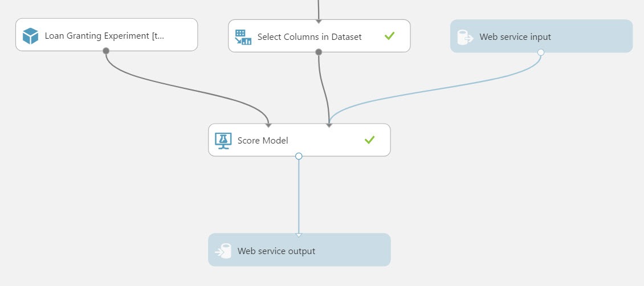The height and width of the screenshot is (286, 644).
Task: Click the Web service output database icon
Action: 223,251
